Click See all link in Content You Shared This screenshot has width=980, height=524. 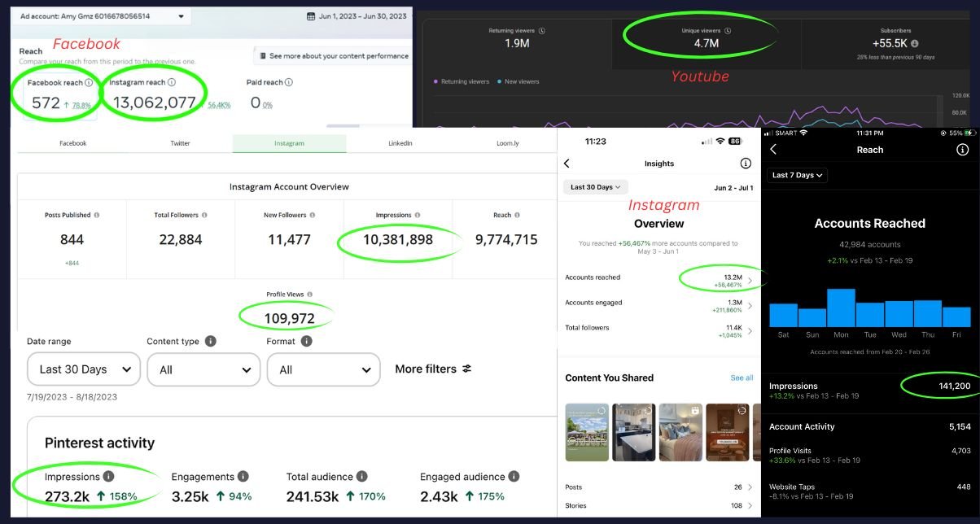pos(742,378)
